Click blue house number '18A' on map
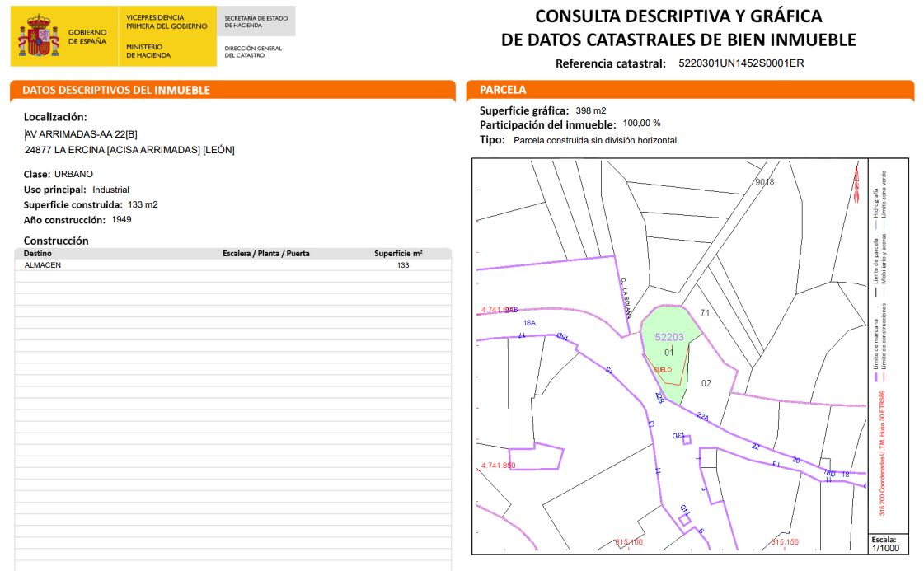 coord(529,323)
